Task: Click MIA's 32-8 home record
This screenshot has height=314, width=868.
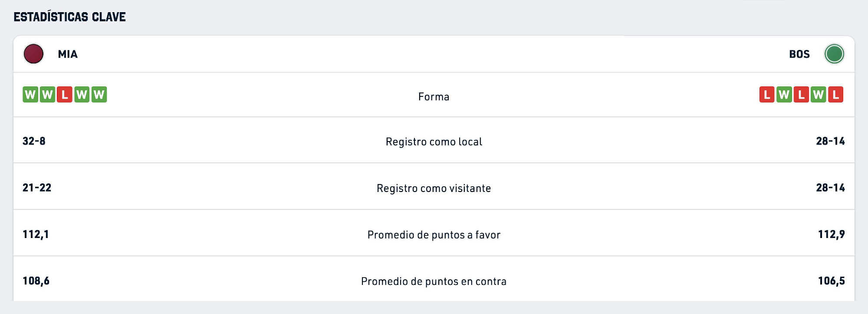Action: (x=34, y=141)
